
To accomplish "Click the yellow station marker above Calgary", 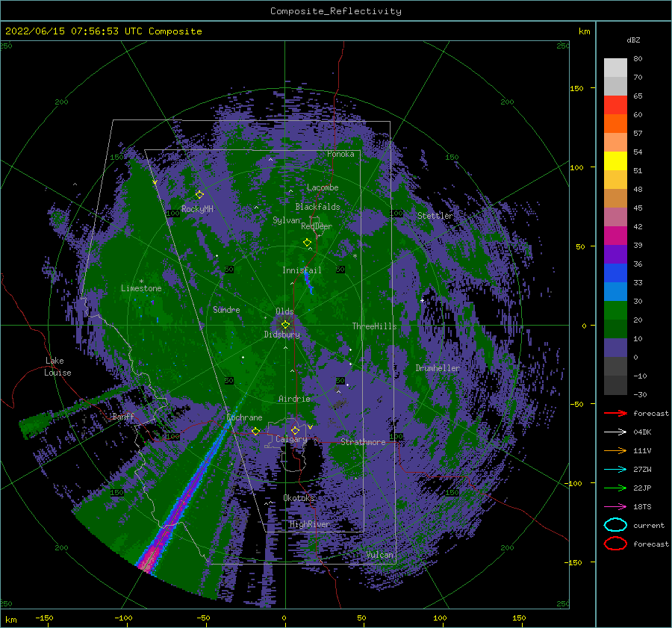I will pos(295,430).
